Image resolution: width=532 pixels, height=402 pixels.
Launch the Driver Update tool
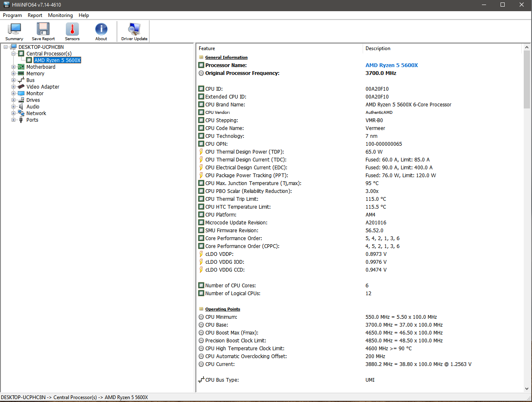pos(134,31)
